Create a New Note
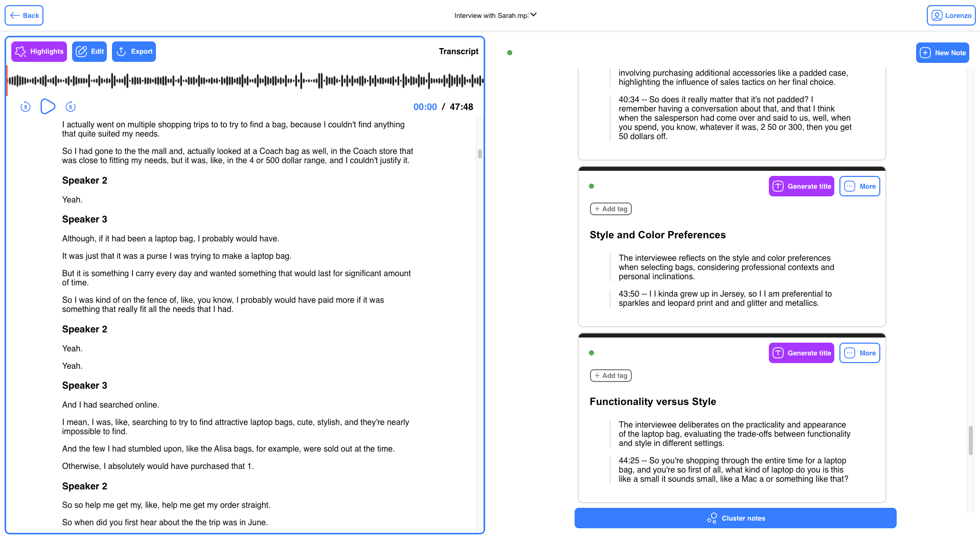Screen dimensions: 980x539 (x=942, y=52)
